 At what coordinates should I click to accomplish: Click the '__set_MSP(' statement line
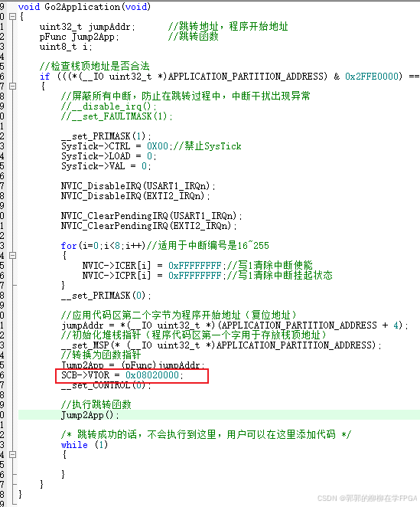(x=221, y=345)
